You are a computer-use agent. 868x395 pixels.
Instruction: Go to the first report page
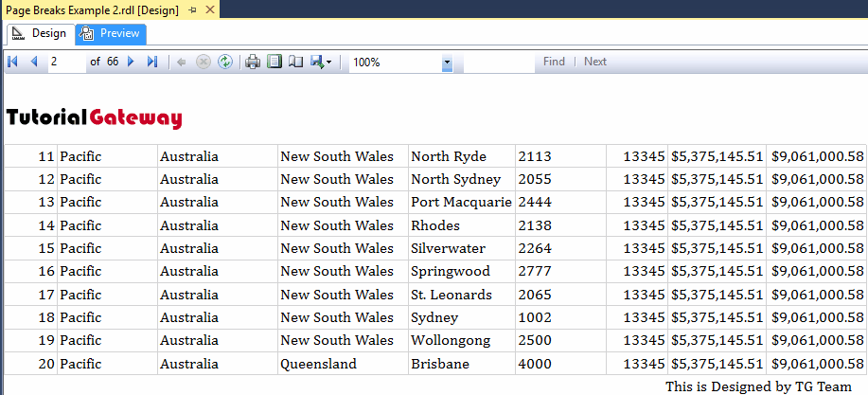[12, 62]
